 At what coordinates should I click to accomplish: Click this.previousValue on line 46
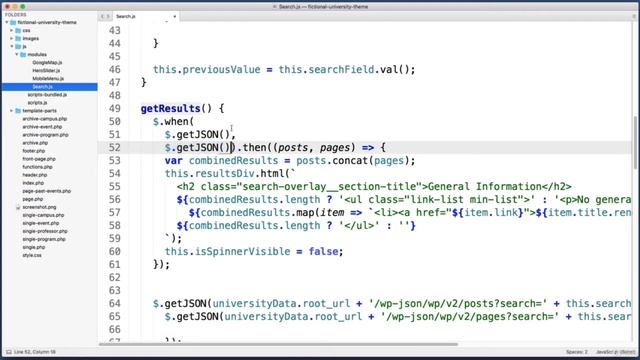[207, 69]
